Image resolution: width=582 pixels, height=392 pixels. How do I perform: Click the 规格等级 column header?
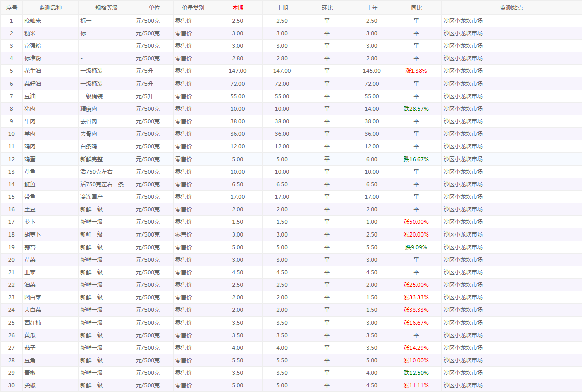[x=106, y=8]
